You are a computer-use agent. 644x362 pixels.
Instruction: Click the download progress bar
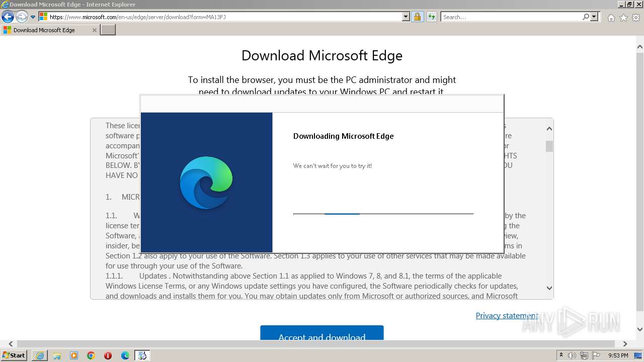click(x=383, y=214)
